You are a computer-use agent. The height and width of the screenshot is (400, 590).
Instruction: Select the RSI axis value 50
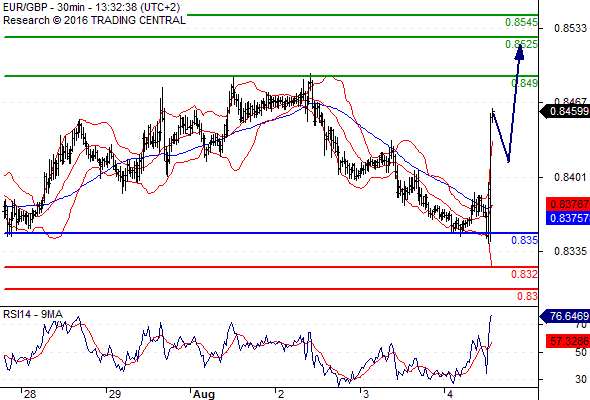coord(581,353)
